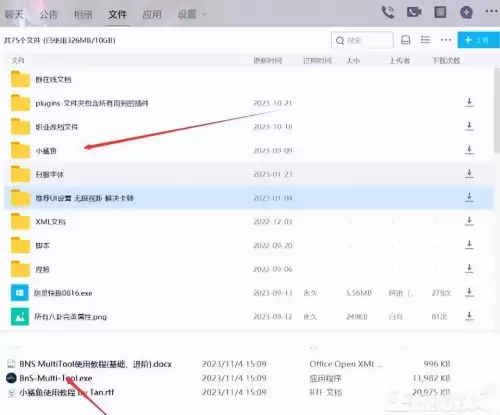The image size is (500, 415).
Task: Open the top-right three-dot more menu
Action: coord(491,11)
